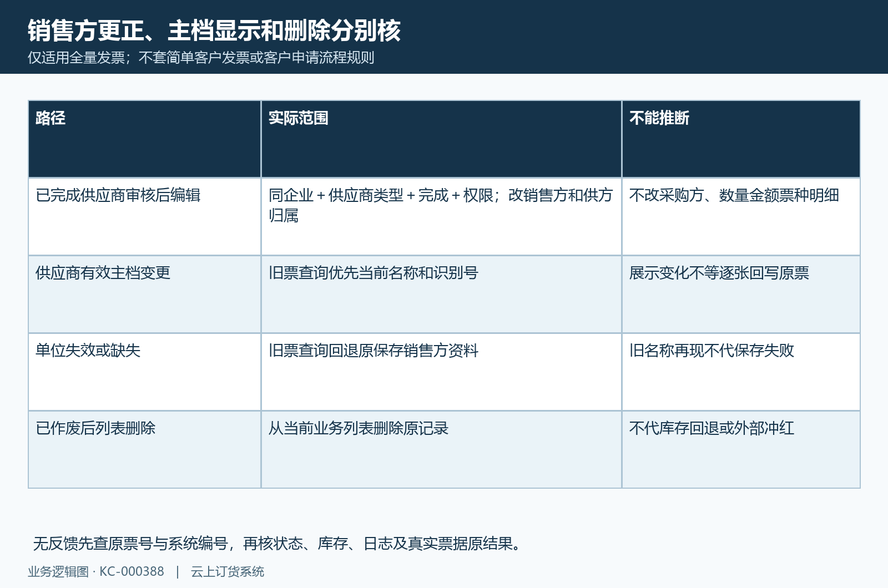Click the footer text 云上订货系统

228,571
